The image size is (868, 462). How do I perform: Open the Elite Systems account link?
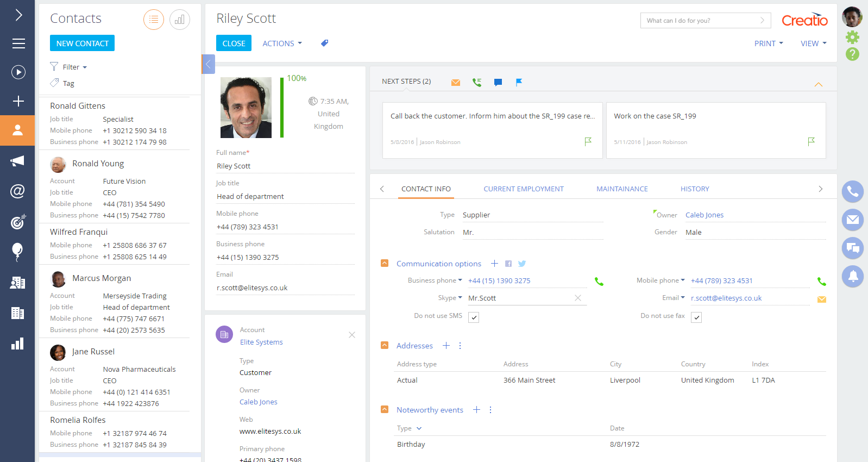pyautogui.click(x=261, y=342)
